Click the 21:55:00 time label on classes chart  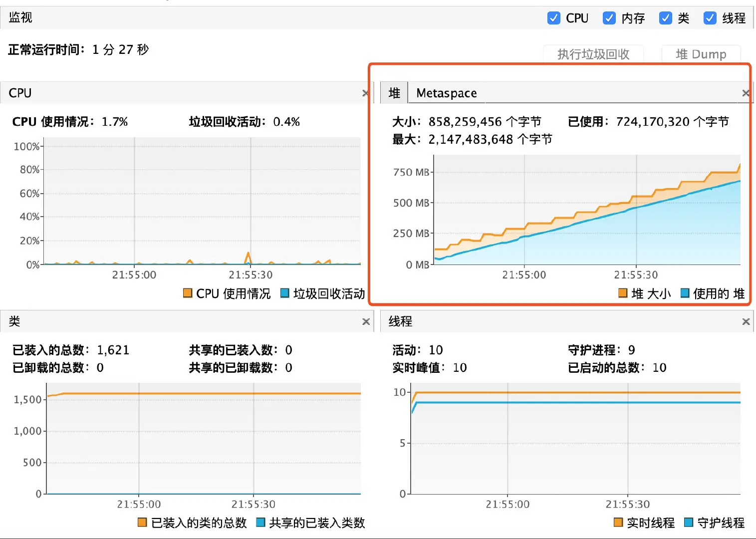pos(139,505)
